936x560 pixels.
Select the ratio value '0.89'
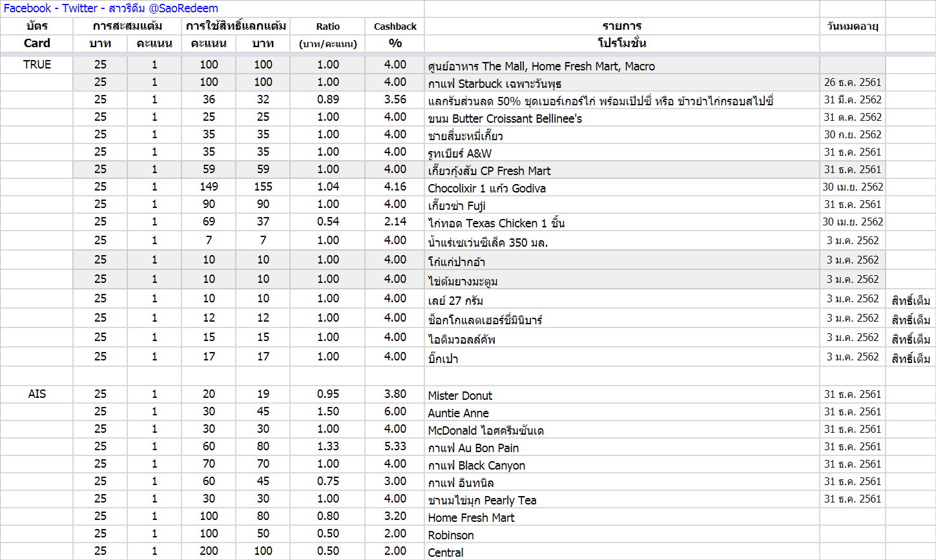(328, 99)
